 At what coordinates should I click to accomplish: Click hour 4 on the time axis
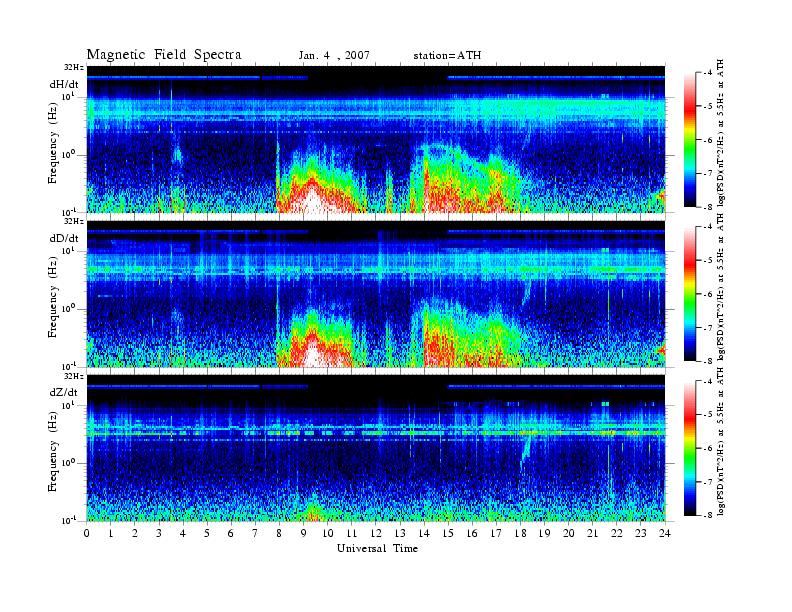183,534
